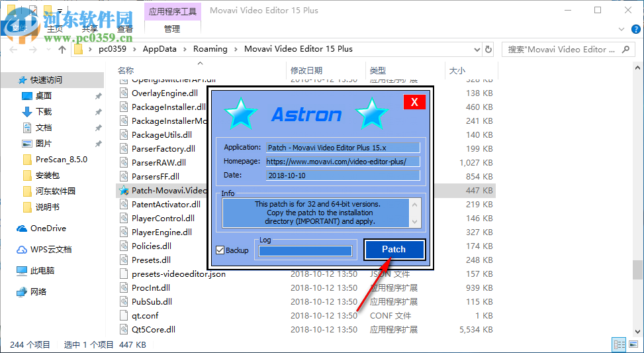Click the Homepage URL field
Image resolution: width=644 pixels, height=353 pixels.
(343, 162)
